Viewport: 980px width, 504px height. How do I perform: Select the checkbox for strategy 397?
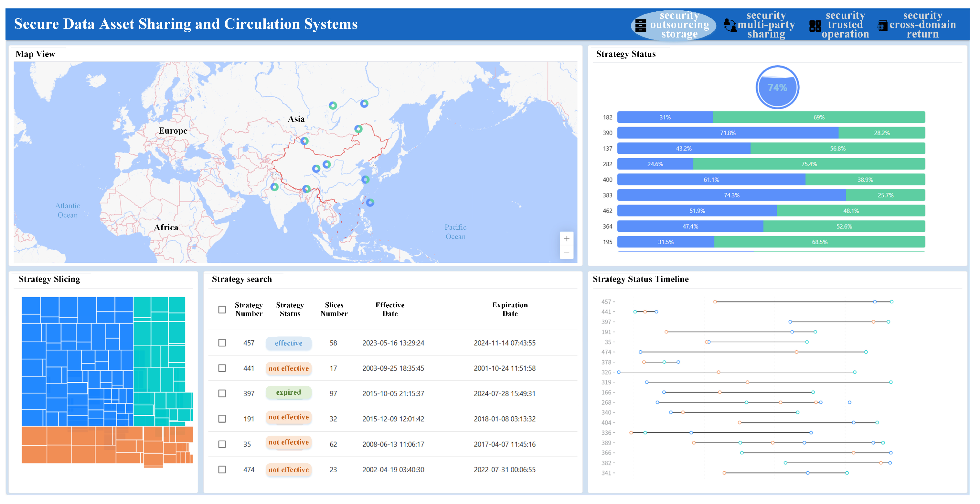pos(222,394)
